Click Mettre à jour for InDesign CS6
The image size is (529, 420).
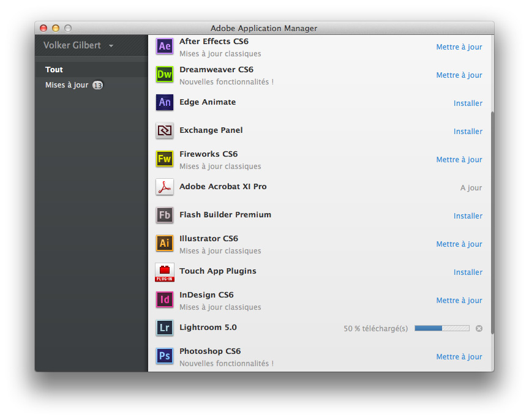pos(459,300)
